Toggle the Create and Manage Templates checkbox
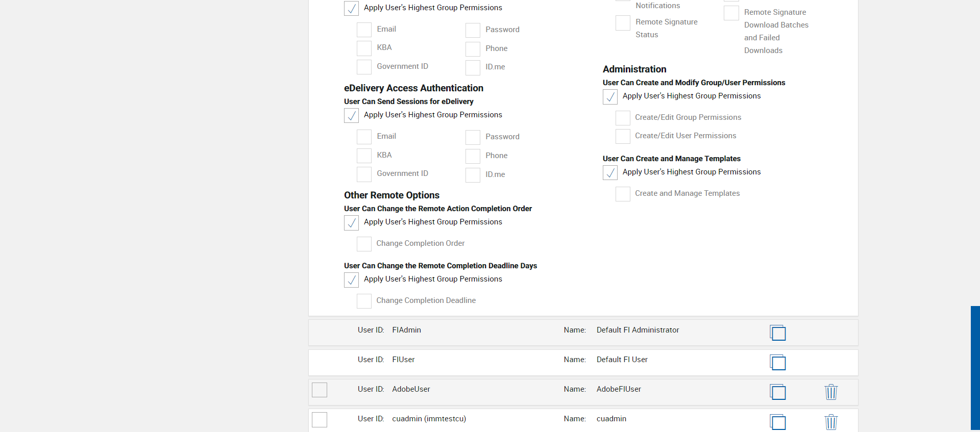980x432 pixels. (623, 194)
